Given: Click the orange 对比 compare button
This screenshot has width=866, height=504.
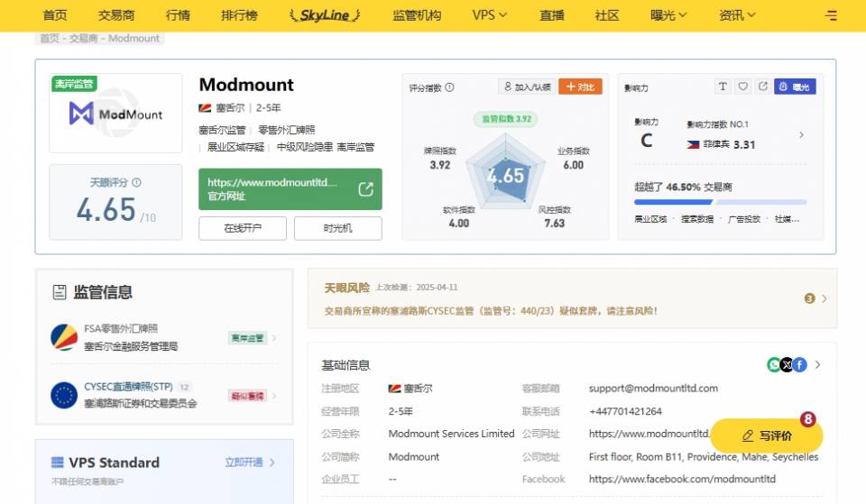Looking at the screenshot, I should (580, 87).
